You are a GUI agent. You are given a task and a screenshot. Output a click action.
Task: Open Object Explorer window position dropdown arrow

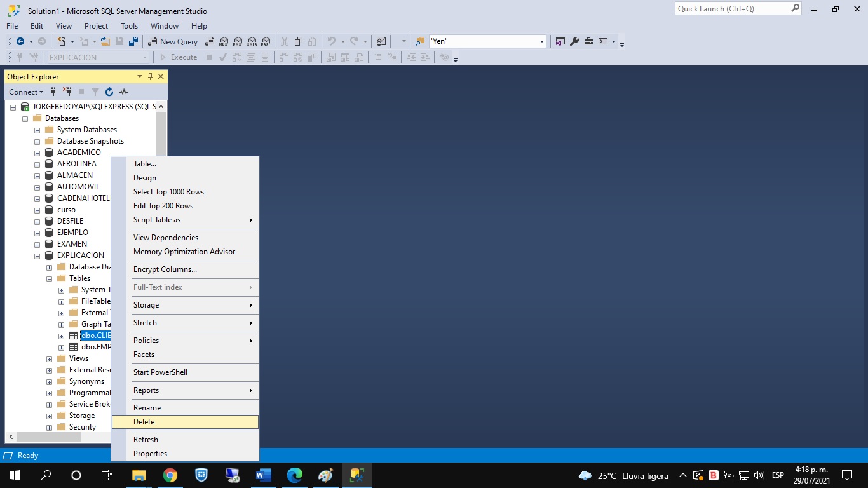140,76
